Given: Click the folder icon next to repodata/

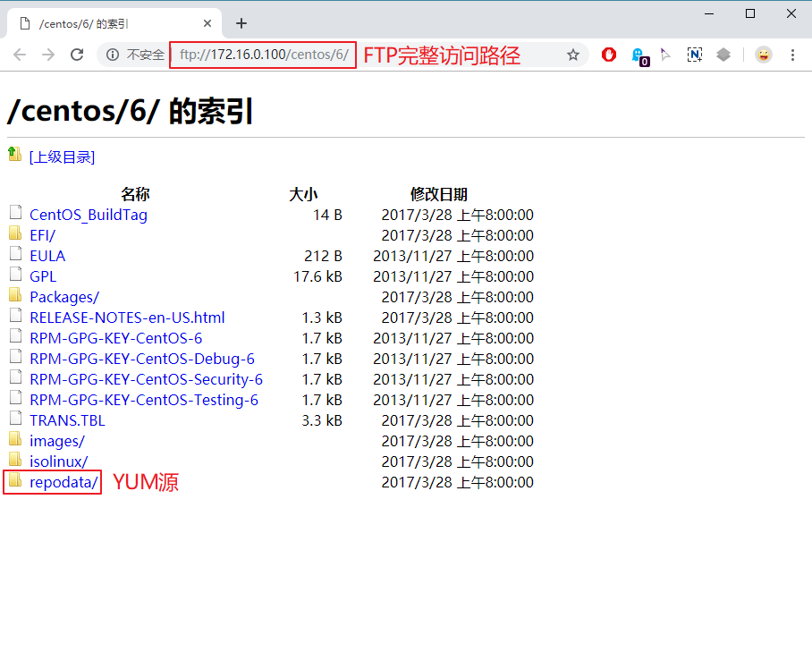Looking at the screenshot, I should click(x=15, y=479).
